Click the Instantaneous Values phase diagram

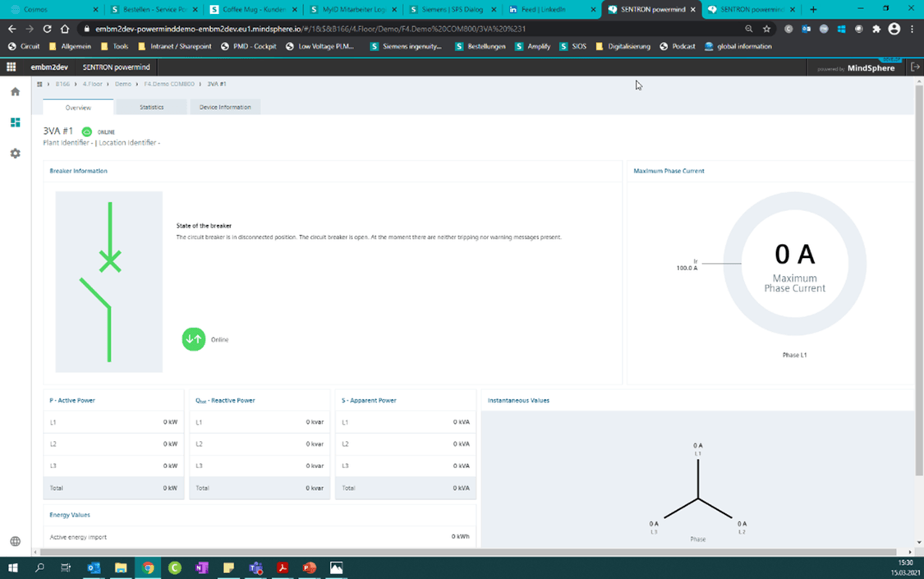tap(697, 492)
